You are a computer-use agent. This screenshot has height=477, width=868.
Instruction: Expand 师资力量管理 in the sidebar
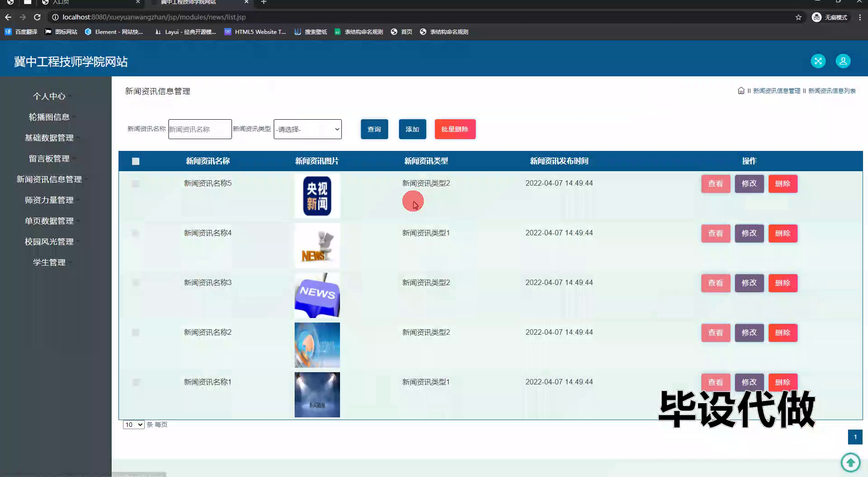pyautogui.click(x=49, y=200)
